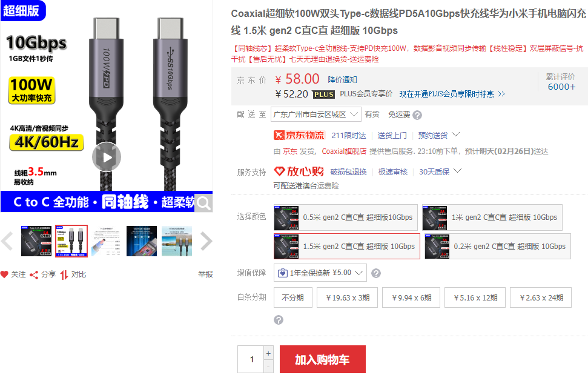Expand 1年全保换新 warranty dropdown
Image resolution: width=588 pixels, height=375 pixels.
click(320, 273)
